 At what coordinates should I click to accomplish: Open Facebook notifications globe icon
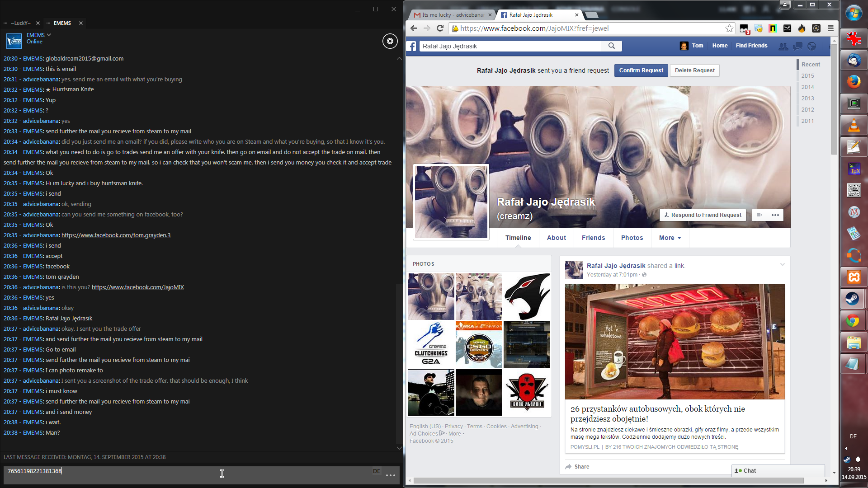coord(812,46)
